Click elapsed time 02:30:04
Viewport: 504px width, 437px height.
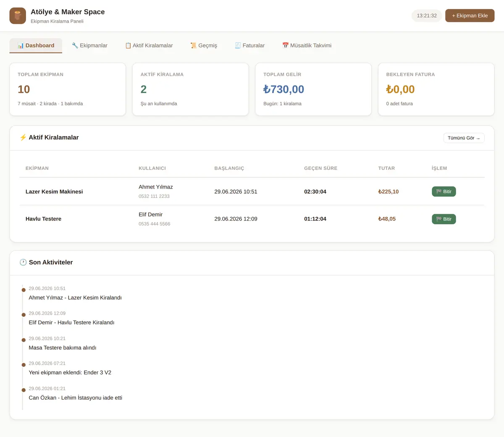(315, 192)
